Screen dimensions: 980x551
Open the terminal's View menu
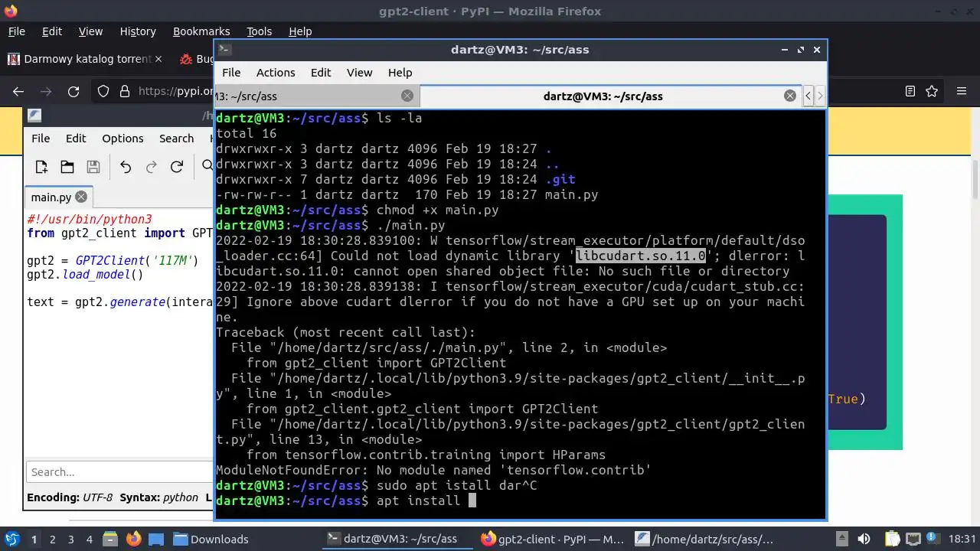(x=359, y=73)
